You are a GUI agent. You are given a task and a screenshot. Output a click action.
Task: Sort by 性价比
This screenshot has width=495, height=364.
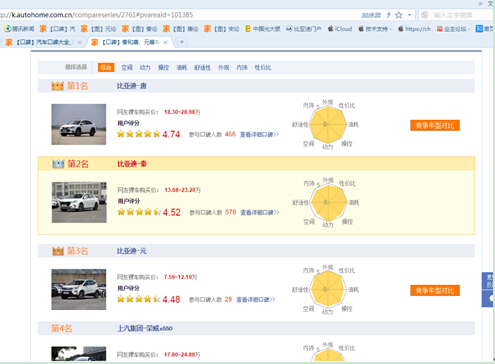(x=263, y=68)
